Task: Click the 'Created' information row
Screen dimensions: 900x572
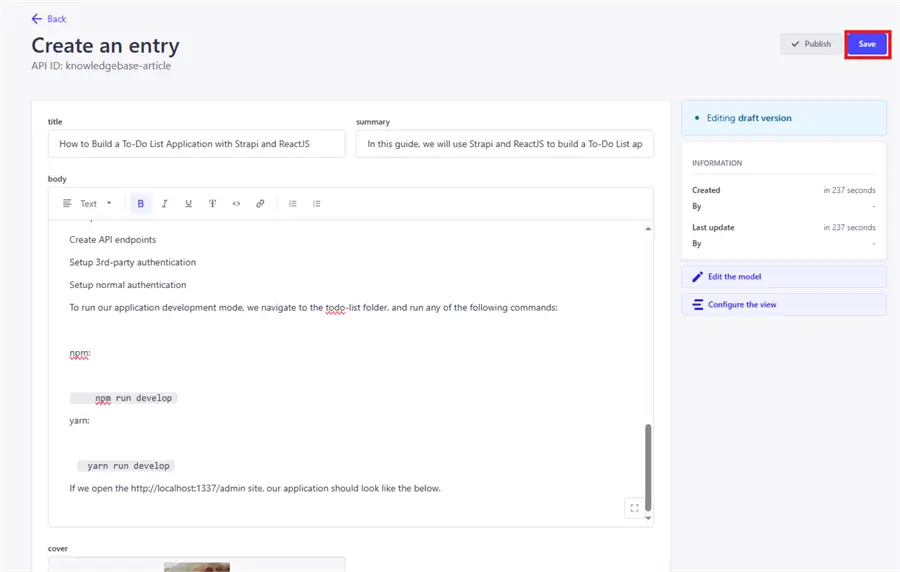Action: pyautogui.click(x=783, y=190)
